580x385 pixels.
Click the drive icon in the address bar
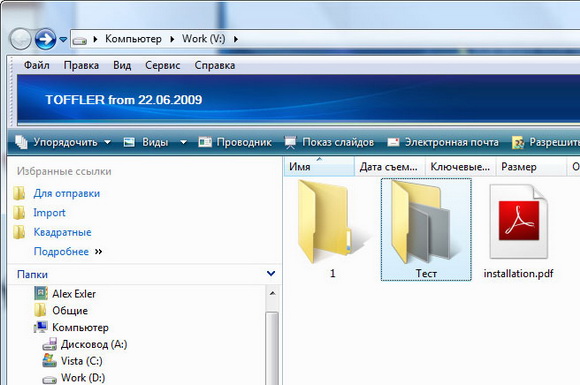(80, 40)
